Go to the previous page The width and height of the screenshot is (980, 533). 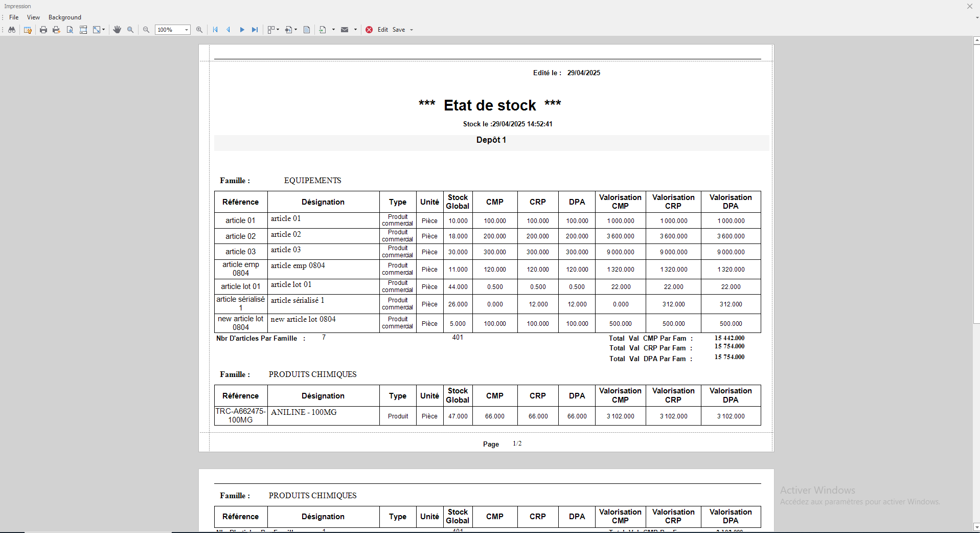[229, 30]
